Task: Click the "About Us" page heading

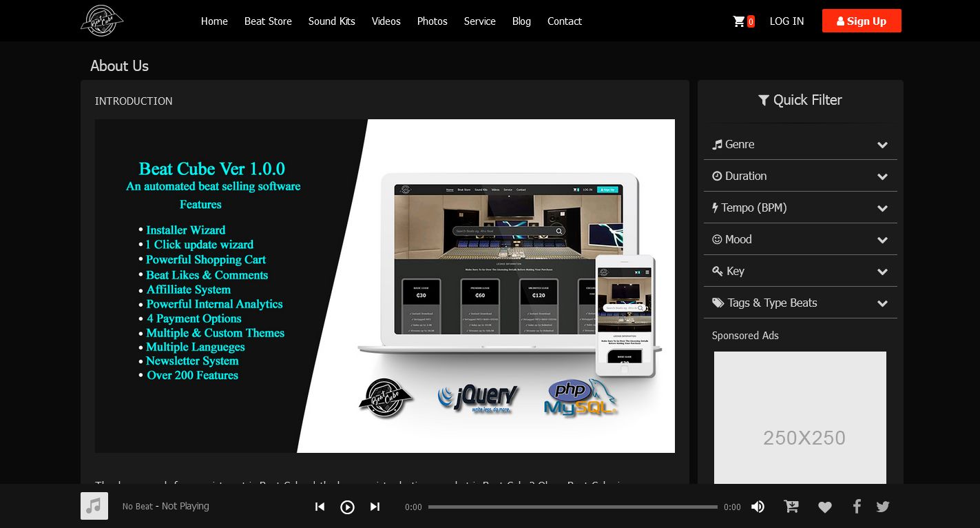Action: 119,65
